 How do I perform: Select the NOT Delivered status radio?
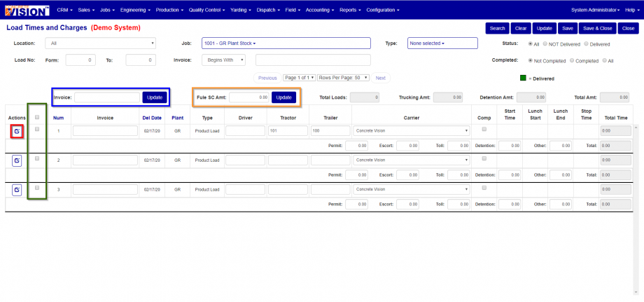click(x=545, y=43)
